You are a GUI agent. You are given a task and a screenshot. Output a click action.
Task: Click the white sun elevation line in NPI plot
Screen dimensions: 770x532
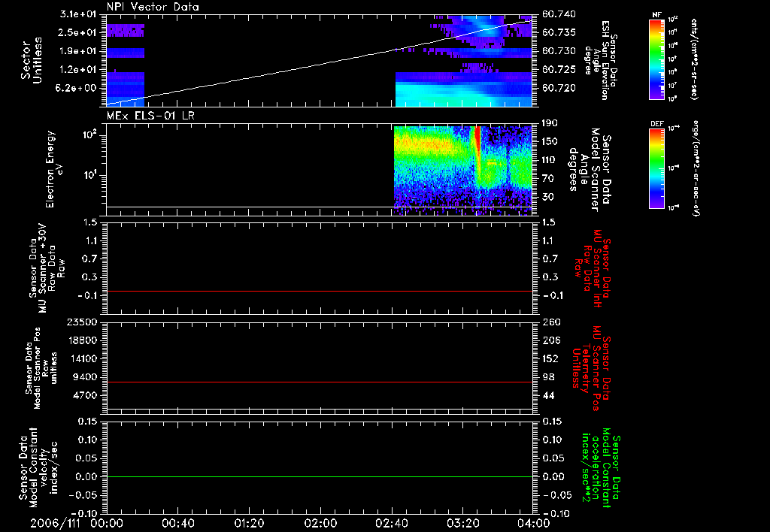(319, 62)
